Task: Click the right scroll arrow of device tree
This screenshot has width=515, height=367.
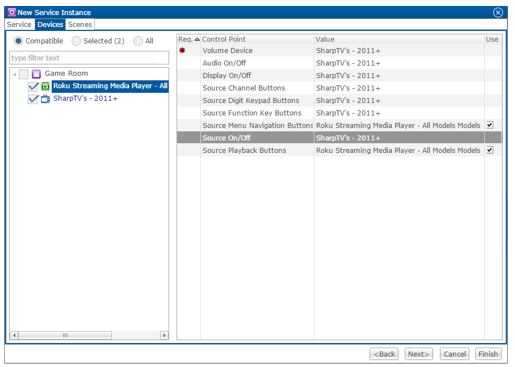Action: pos(164,335)
